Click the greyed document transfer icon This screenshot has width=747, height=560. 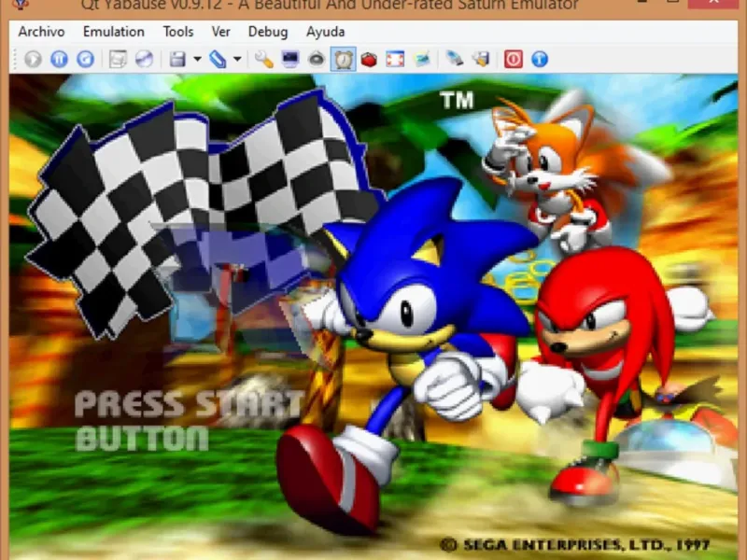pyautogui.click(x=118, y=59)
